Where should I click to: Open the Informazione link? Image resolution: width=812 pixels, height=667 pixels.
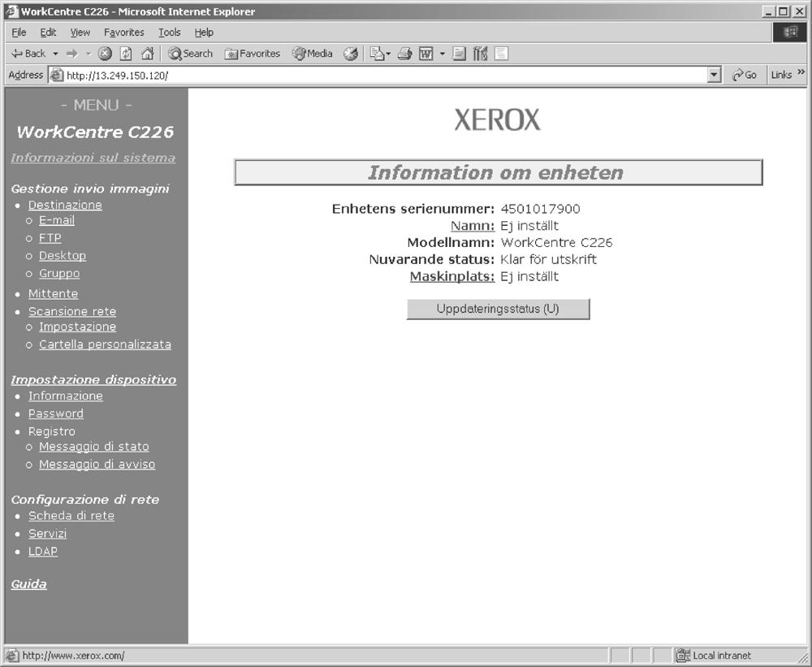66,396
